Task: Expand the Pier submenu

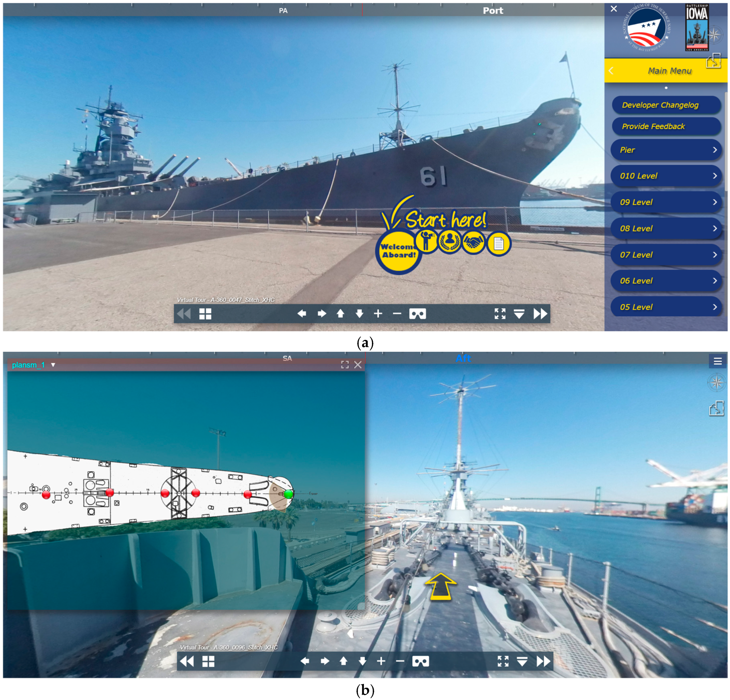Action: pos(666,150)
